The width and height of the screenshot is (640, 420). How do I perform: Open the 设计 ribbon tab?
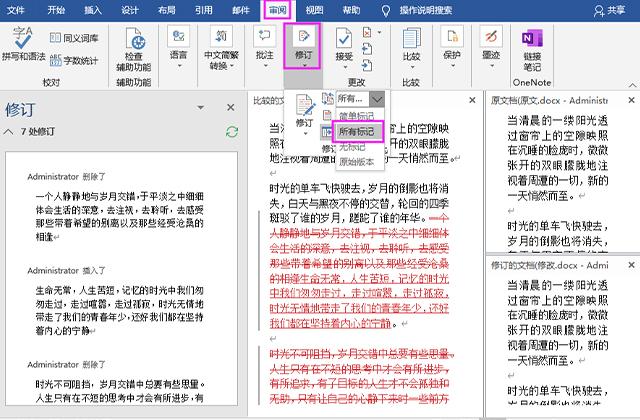click(130, 10)
